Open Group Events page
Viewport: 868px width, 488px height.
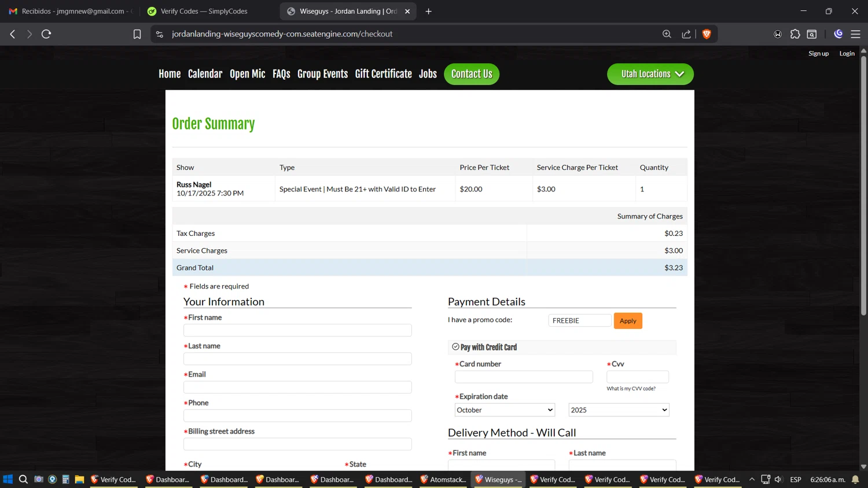pyautogui.click(x=322, y=74)
